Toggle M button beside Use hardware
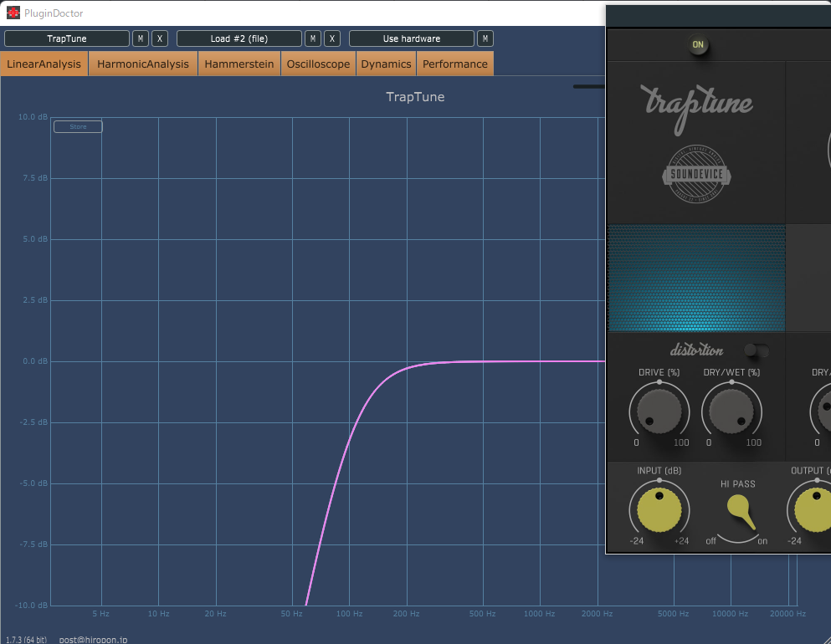Image resolution: width=831 pixels, height=644 pixels. coord(485,38)
